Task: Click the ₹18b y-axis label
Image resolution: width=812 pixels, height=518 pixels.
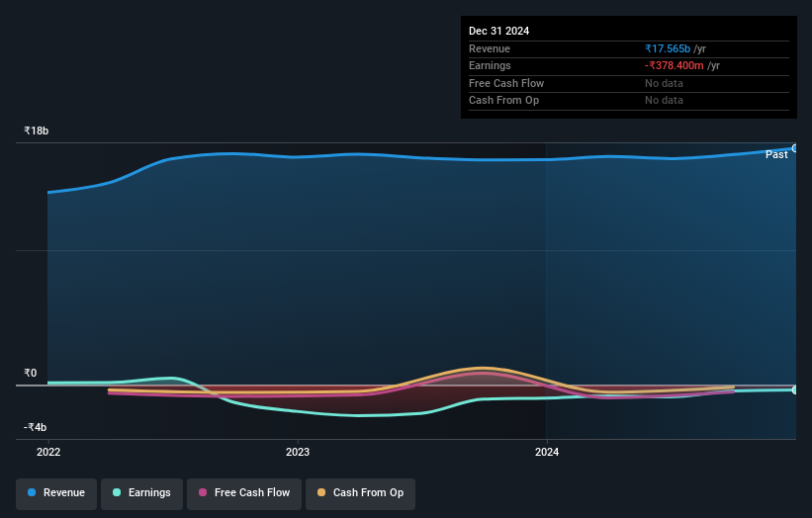Action: [37, 130]
